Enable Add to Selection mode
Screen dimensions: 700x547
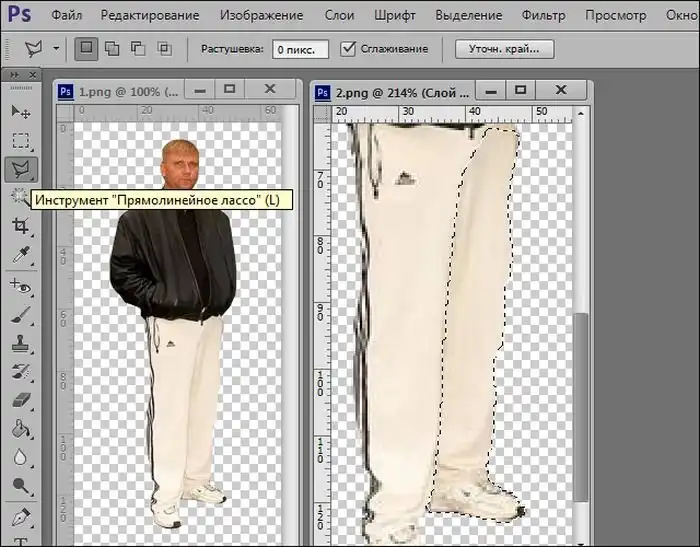pos(110,48)
